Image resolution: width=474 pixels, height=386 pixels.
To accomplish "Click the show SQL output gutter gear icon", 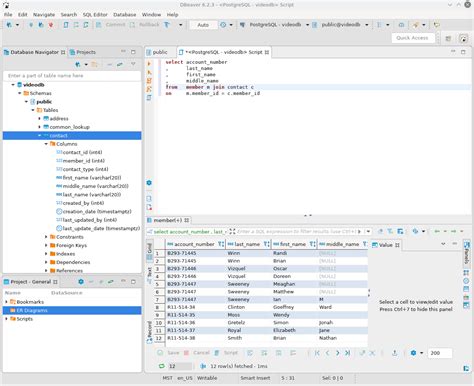I will 149,183.
